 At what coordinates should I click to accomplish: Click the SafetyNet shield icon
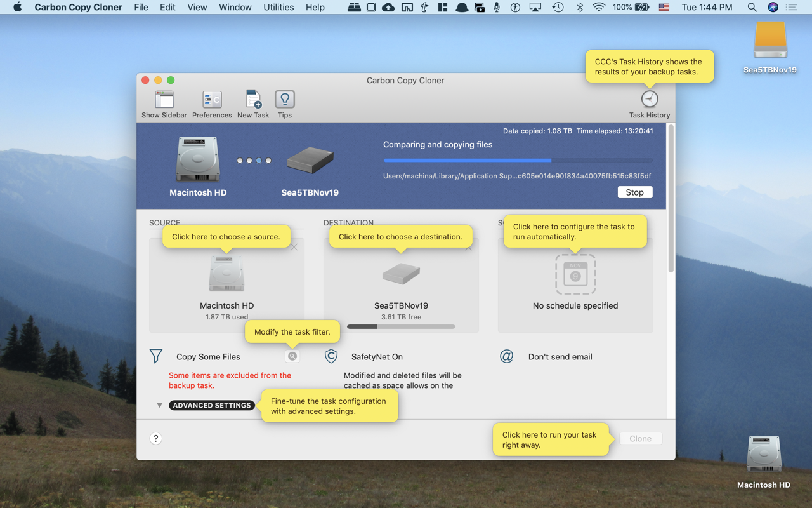(331, 356)
